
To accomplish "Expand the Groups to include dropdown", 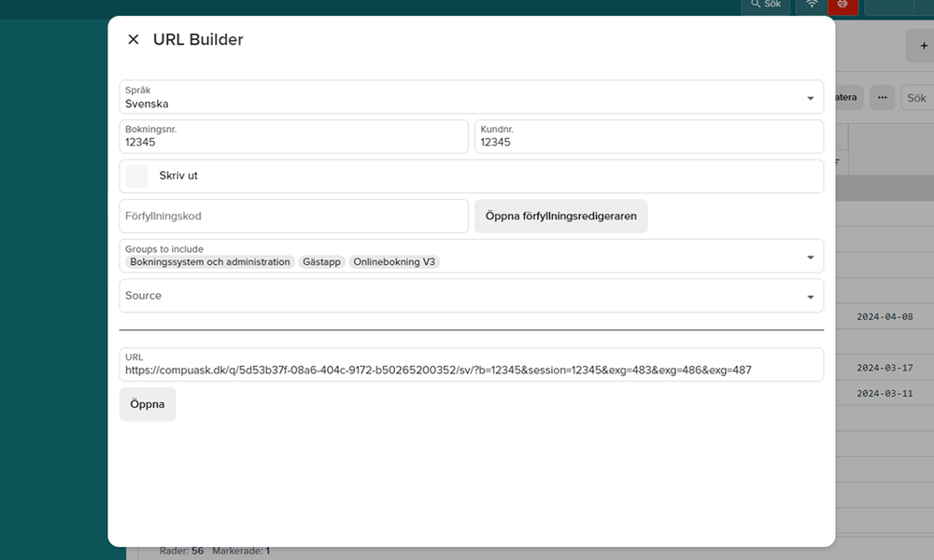I will click(810, 257).
